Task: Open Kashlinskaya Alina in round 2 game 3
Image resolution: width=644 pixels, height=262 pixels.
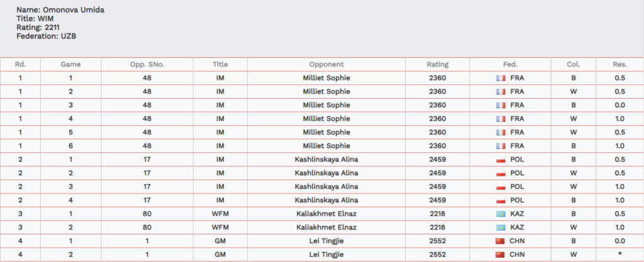Action: click(x=326, y=186)
